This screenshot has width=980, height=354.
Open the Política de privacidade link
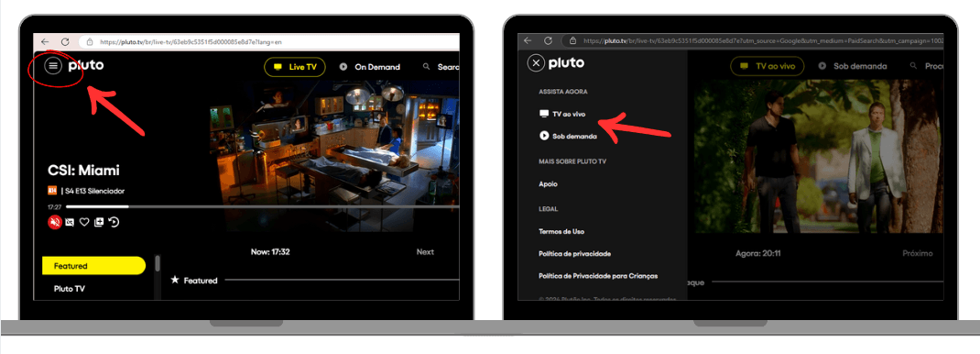point(574,254)
